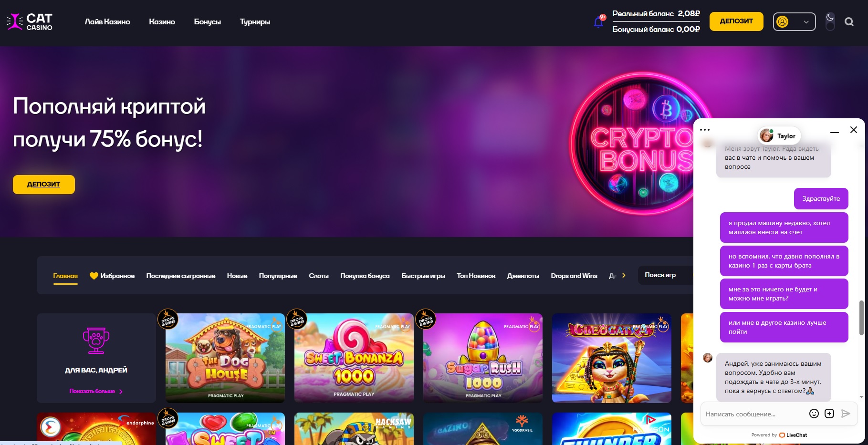868x445 pixels.
Task: Click the Cat Casino logo
Action: click(x=30, y=22)
